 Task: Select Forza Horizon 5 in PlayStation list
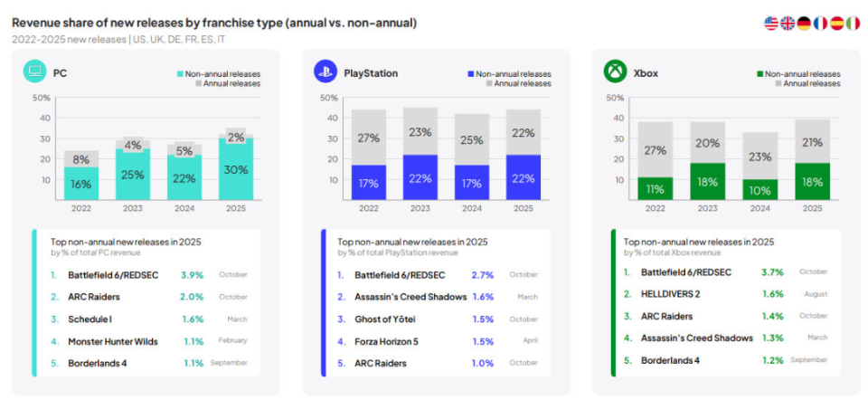pyautogui.click(x=392, y=341)
